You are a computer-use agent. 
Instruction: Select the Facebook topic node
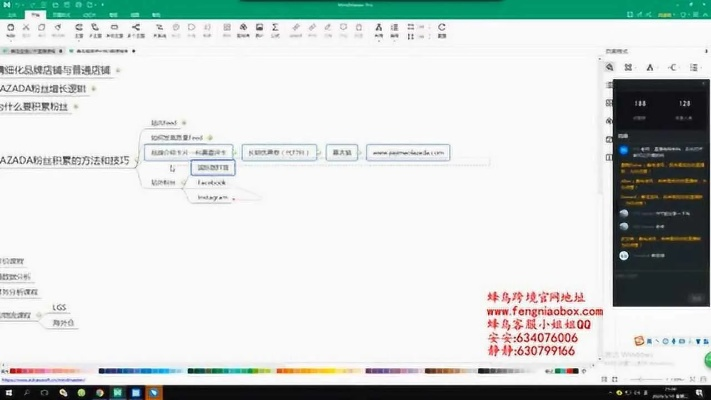211,183
